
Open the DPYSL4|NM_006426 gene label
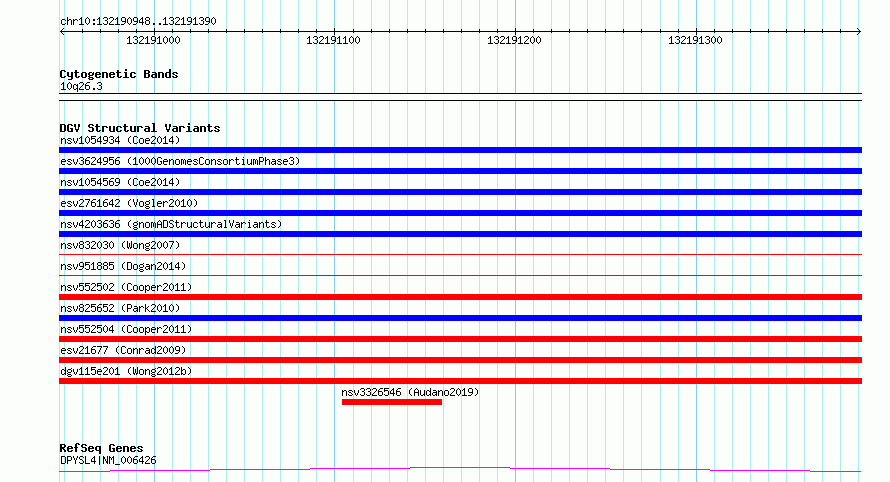coord(108,460)
